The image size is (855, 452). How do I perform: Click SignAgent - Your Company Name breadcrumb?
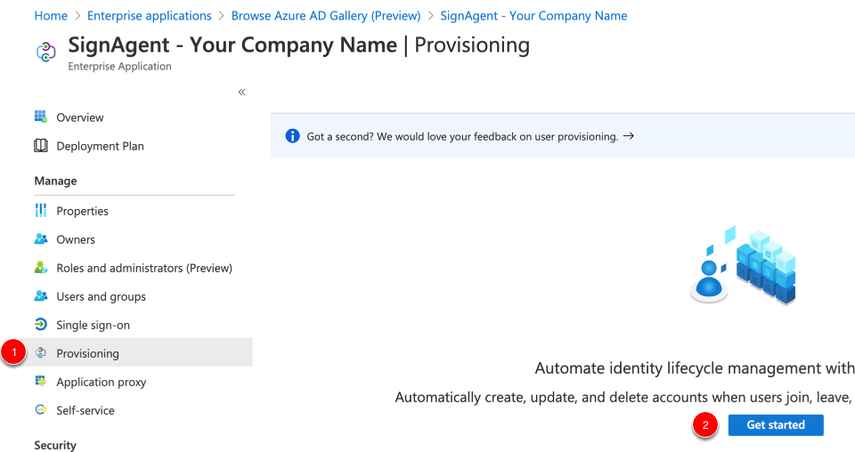tap(533, 16)
